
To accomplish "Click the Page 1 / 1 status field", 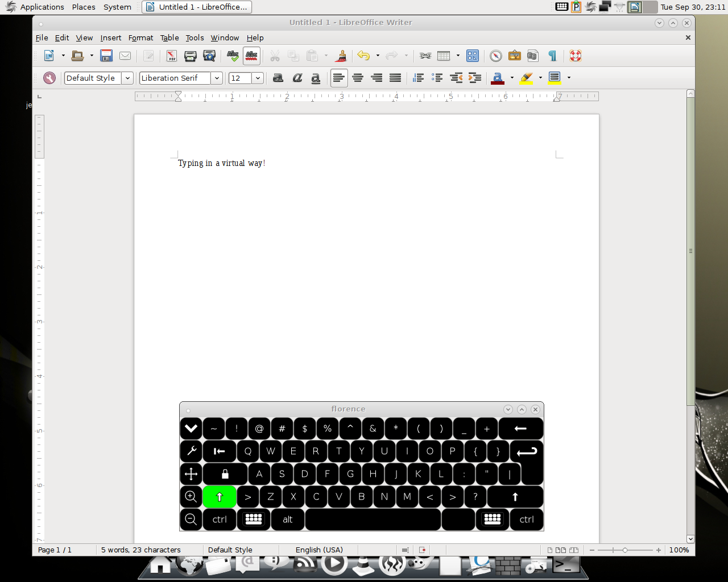I will [x=55, y=550].
